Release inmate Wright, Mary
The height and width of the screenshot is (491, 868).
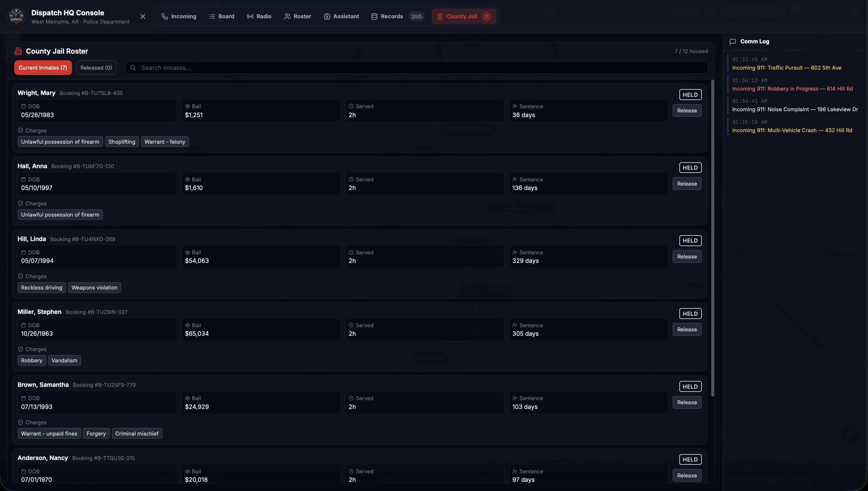point(687,111)
